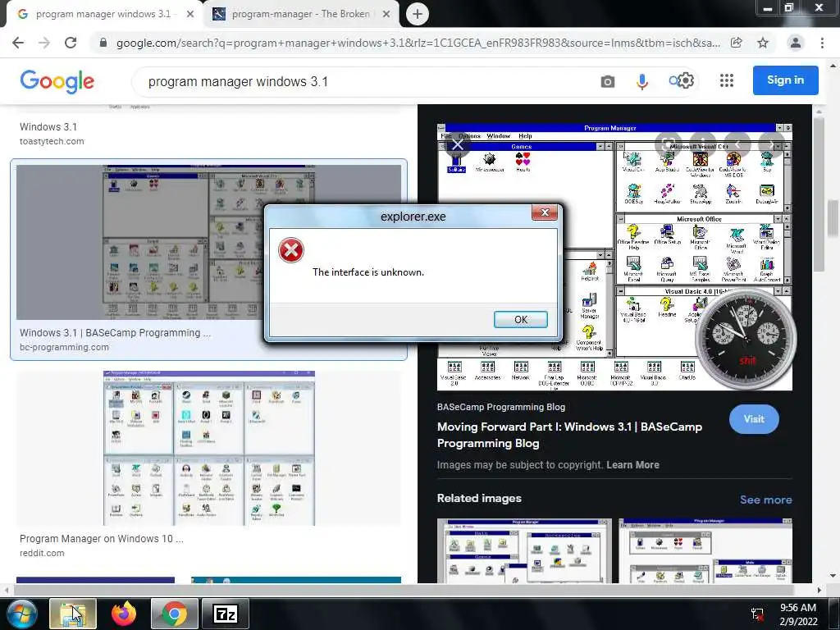Click the analog clock desktop gadget
Image resolution: width=840 pixels, height=630 pixels.
click(746, 339)
